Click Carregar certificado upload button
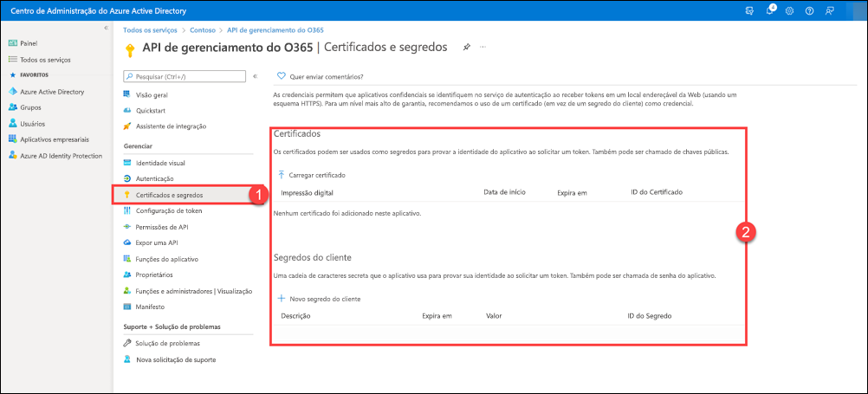 click(311, 175)
